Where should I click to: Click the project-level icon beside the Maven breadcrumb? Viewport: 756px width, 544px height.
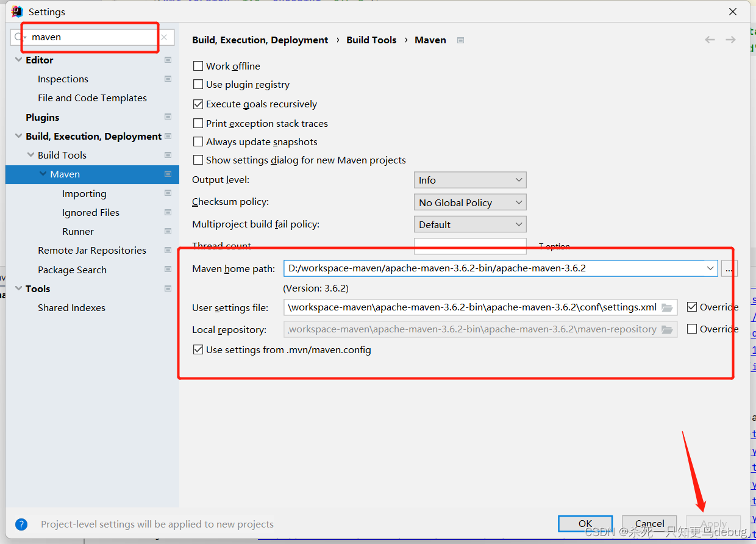[x=461, y=40]
